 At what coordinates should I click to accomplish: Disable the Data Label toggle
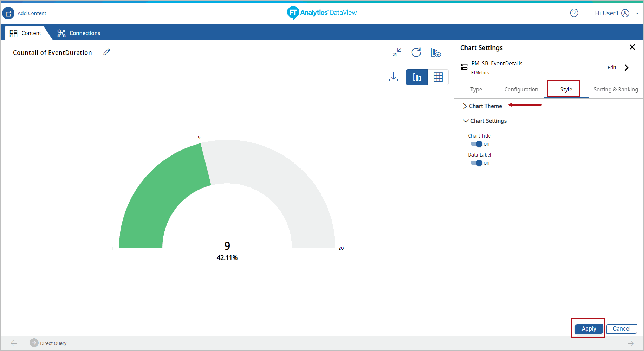pyautogui.click(x=476, y=163)
